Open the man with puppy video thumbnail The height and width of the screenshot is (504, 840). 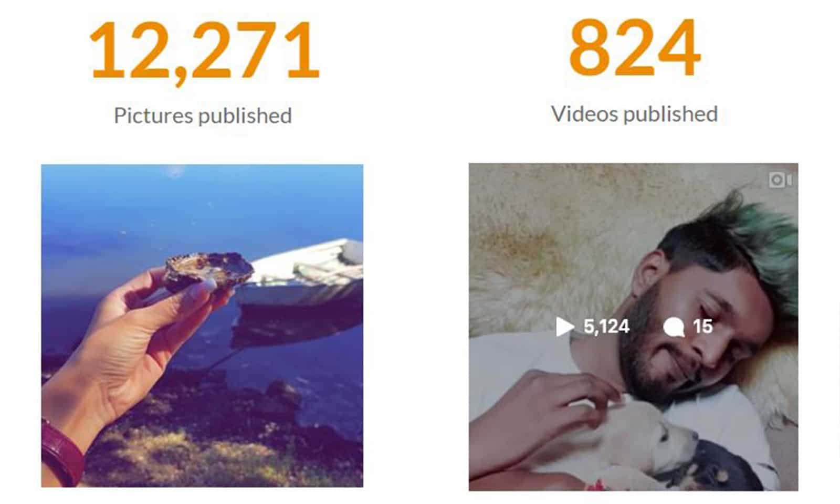[x=633, y=327]
